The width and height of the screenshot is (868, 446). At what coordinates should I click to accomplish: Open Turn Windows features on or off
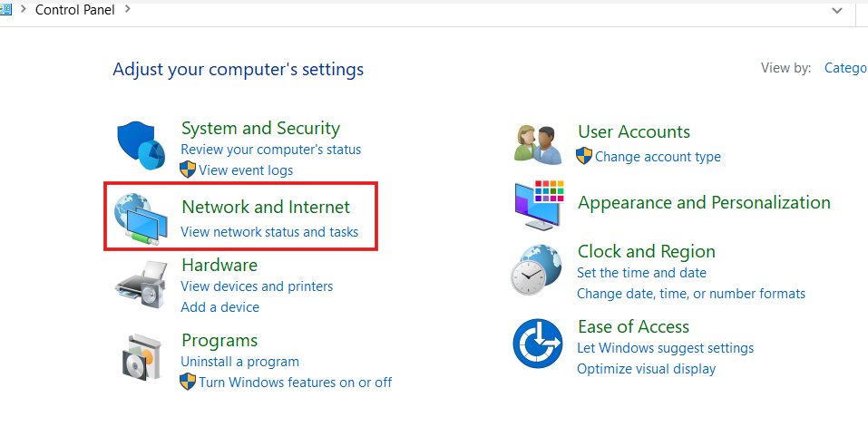click(x=296, y=383)
